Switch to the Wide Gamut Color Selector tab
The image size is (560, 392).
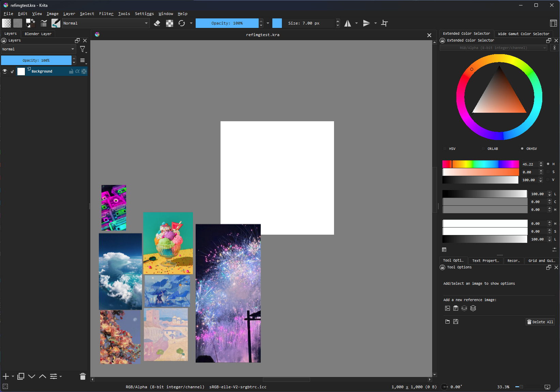524,34
